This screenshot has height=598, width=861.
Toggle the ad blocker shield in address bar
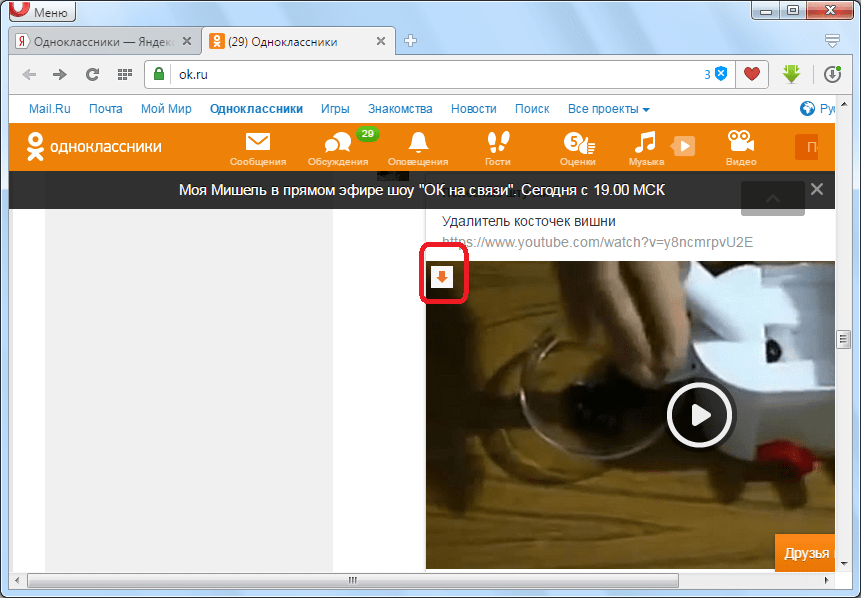coord(720,74)
